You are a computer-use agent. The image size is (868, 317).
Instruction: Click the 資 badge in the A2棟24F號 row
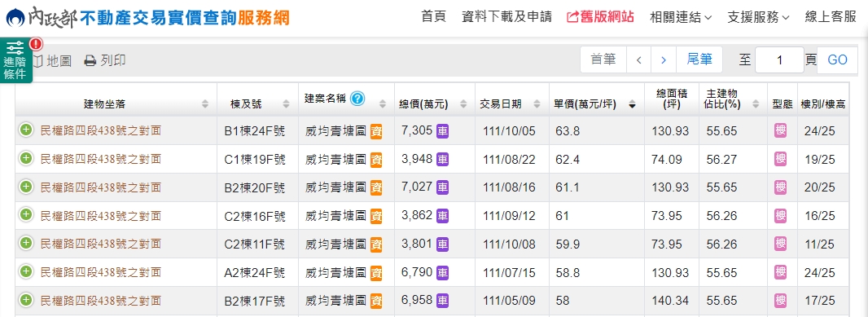pos(376,273)
